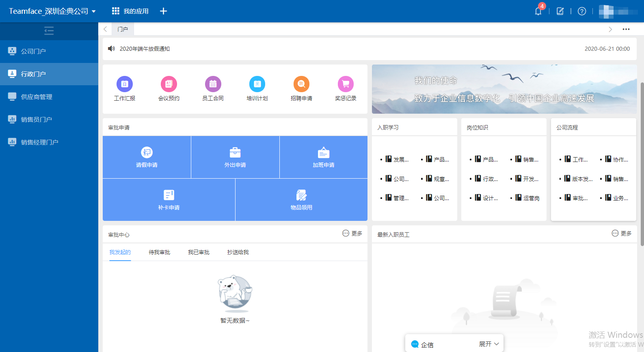Click the help question mark icon
Screen dimensions: 644x352
coord(582,11)
